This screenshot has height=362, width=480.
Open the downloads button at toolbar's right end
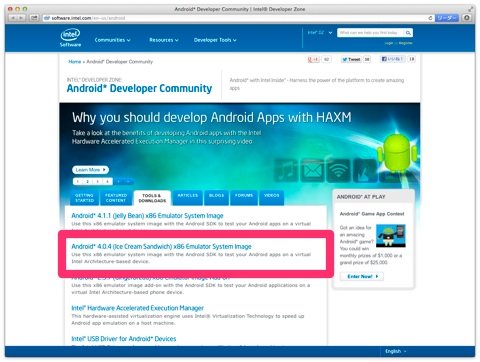[x=467, y=18]
